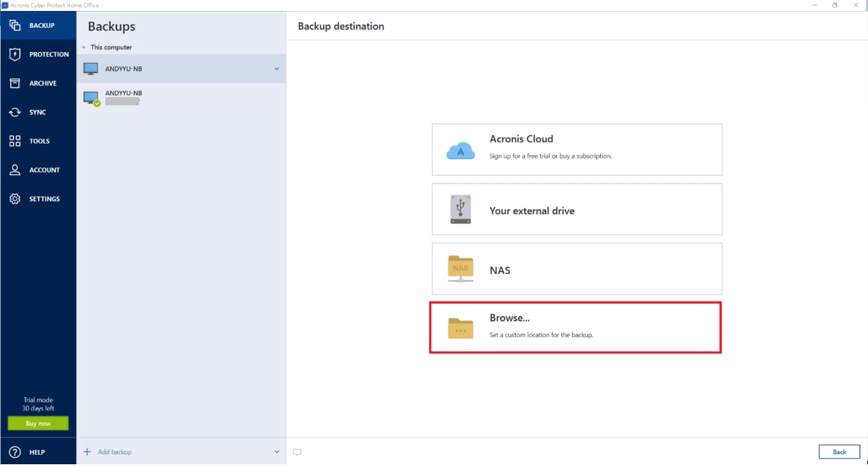The width and height of the screenshot is (868, 467).
Task: Go to the ACCOUNT label in sidebar
Action: coord(44,170)
